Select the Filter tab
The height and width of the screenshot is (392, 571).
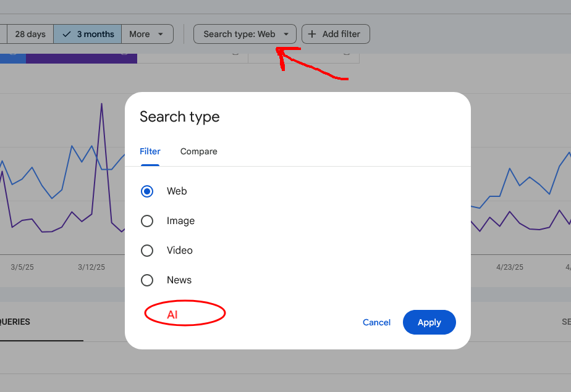click(150, 151)
